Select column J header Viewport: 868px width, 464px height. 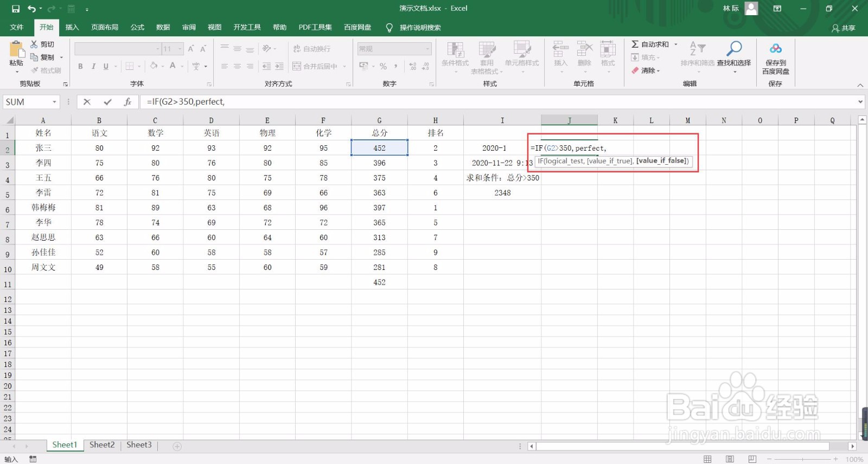pyautogui.click(x=569, y=120)
